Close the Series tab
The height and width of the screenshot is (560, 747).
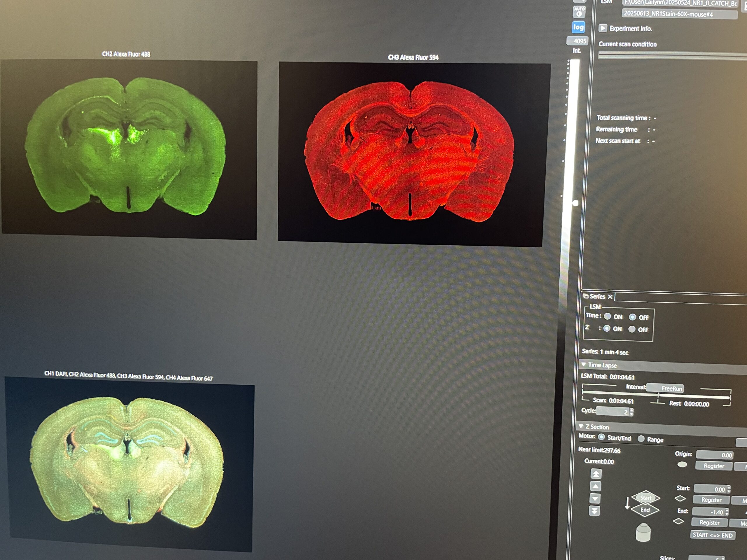[x=610, y=297]
